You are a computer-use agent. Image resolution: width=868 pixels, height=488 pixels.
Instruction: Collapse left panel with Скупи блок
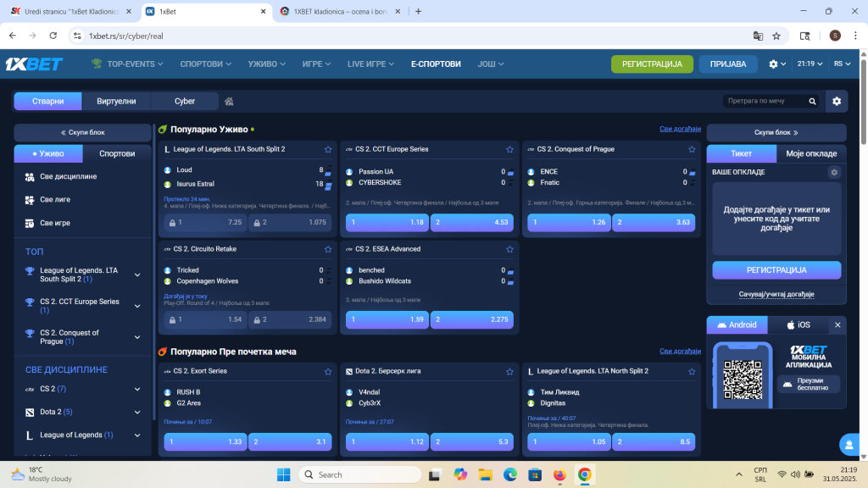click(x=82, y=133)
